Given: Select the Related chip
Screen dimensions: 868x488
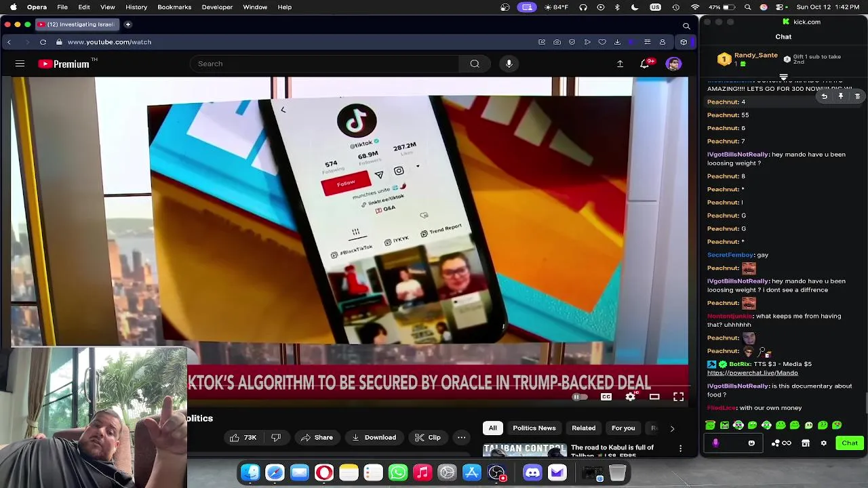Looking at the screenshot, I should point(583,428).
